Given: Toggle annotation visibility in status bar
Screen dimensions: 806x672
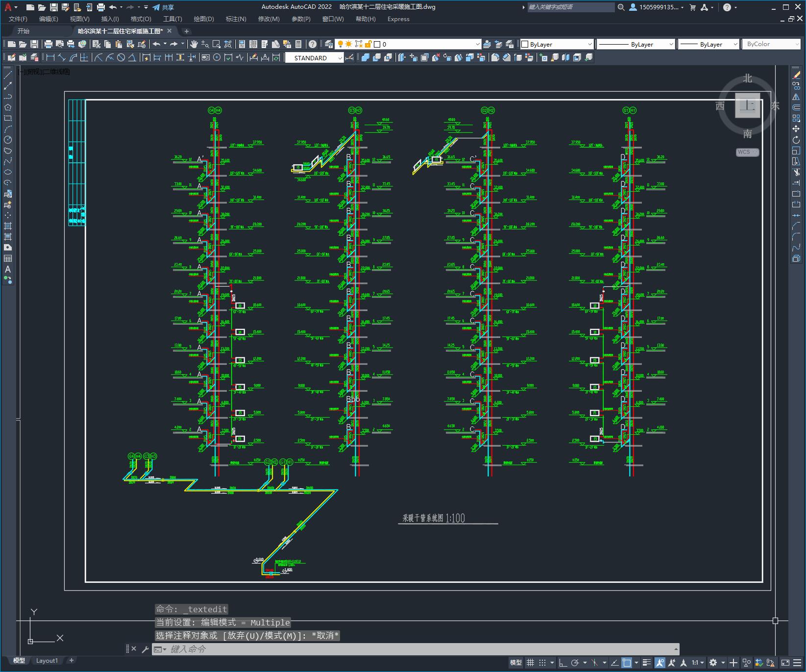Looking at the screenshot, I should coord(659,663).
